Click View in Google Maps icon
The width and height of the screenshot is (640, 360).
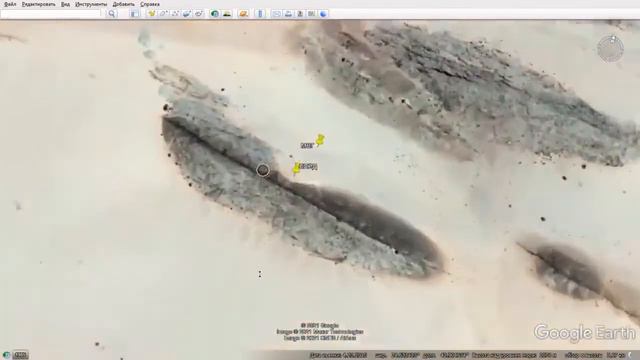311,13
